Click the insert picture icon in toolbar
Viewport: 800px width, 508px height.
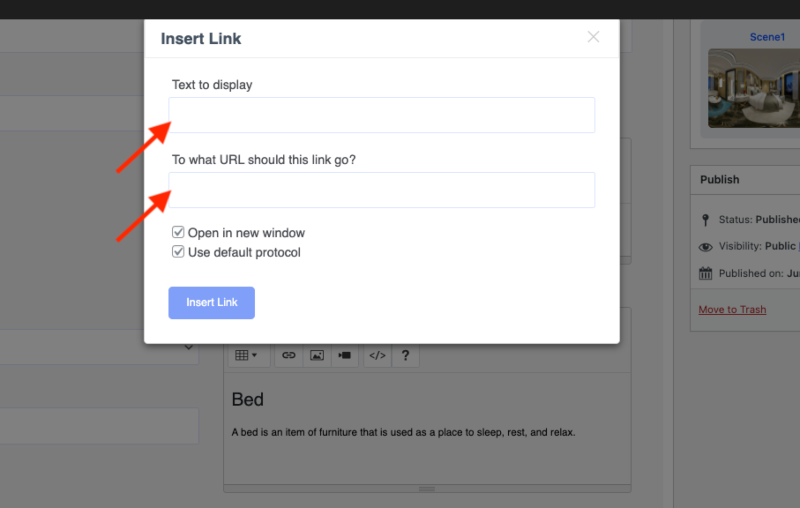tap(317, 355)
